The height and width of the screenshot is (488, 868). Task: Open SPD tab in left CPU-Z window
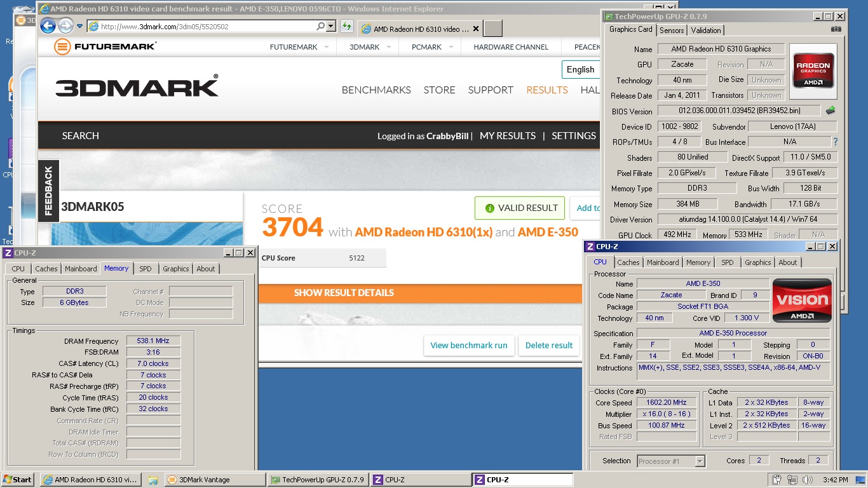(146, 269)
